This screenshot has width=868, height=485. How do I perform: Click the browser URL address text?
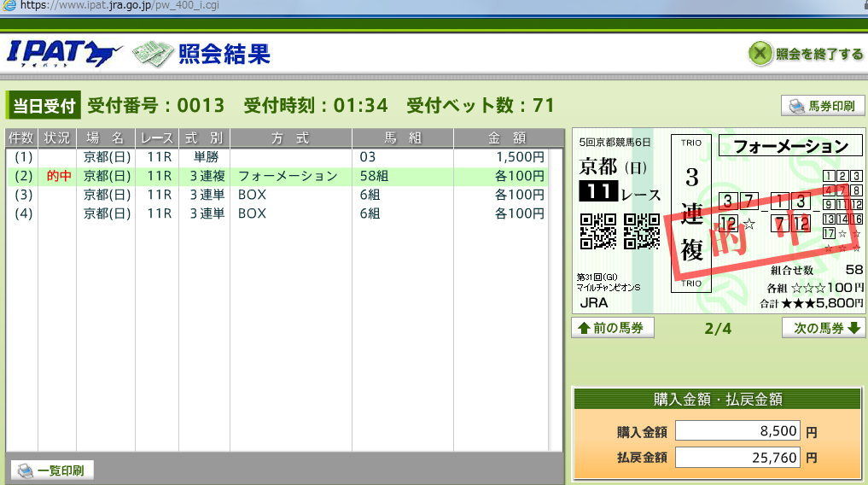click(x=119, y=5)
